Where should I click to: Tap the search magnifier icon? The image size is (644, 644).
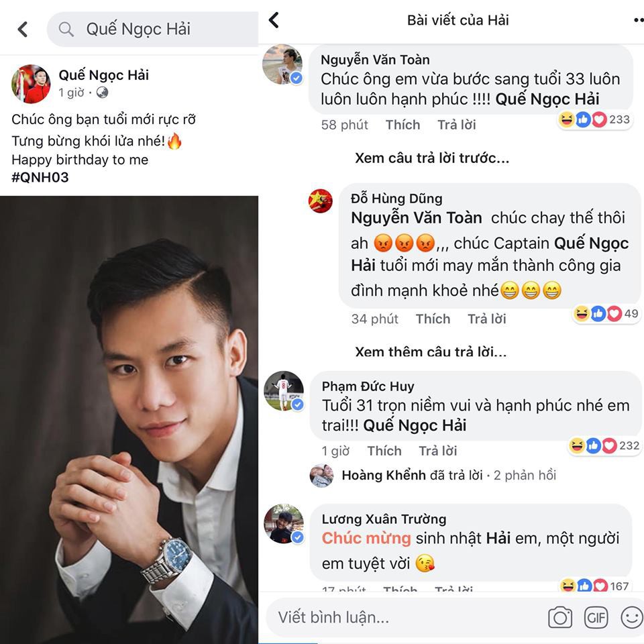pos(65,30)
